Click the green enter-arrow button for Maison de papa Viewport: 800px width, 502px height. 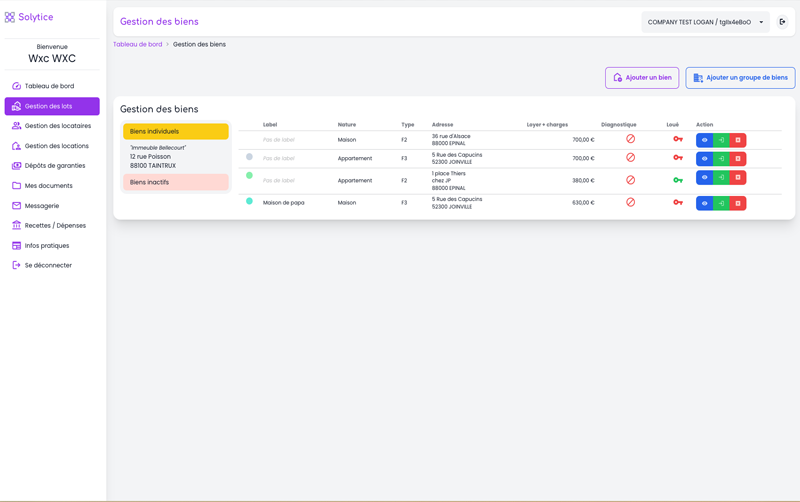[x=721, y=203]
